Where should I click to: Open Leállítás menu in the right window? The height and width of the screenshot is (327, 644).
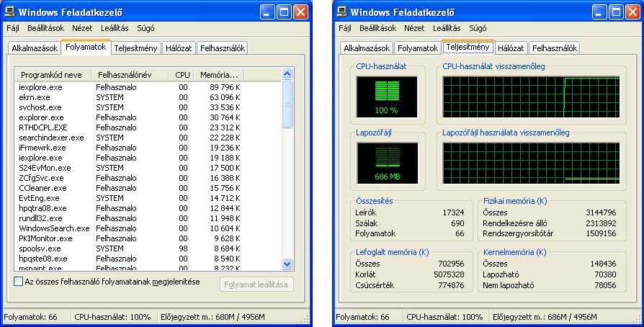(447, 28)
